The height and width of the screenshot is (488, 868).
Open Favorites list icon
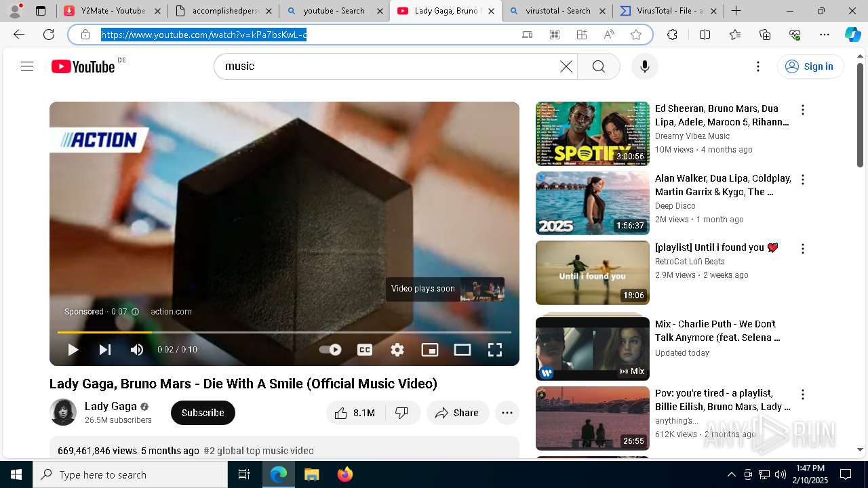click(x=735, y=35)
